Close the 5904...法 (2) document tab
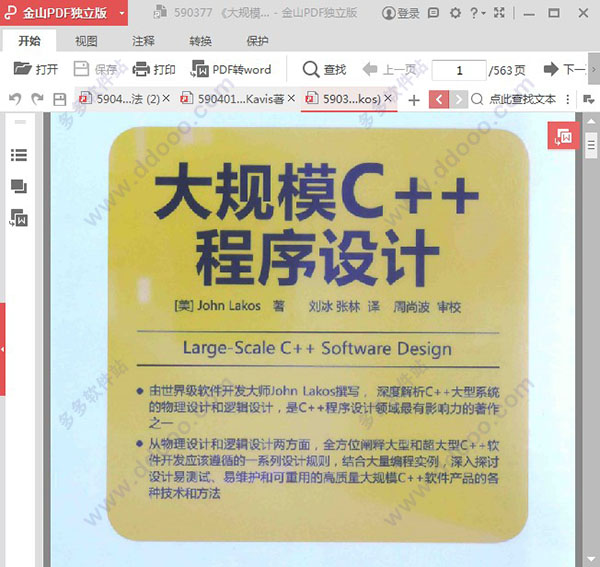600x567 pixels. click(x=166, y=99)
